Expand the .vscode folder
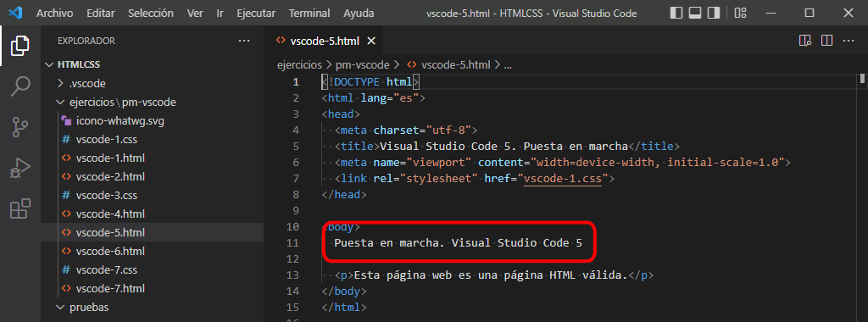The width and height of the screenshot is (868, 322). (153, 84)
